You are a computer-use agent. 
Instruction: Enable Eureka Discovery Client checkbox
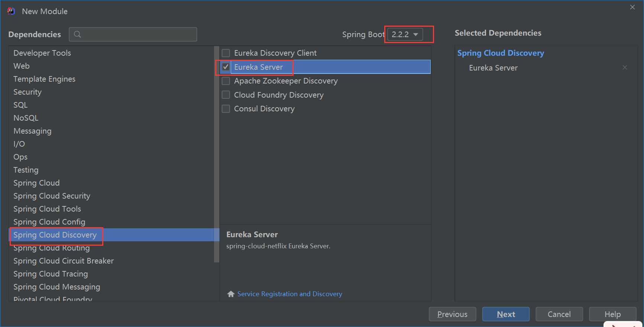tap(226, 53)
